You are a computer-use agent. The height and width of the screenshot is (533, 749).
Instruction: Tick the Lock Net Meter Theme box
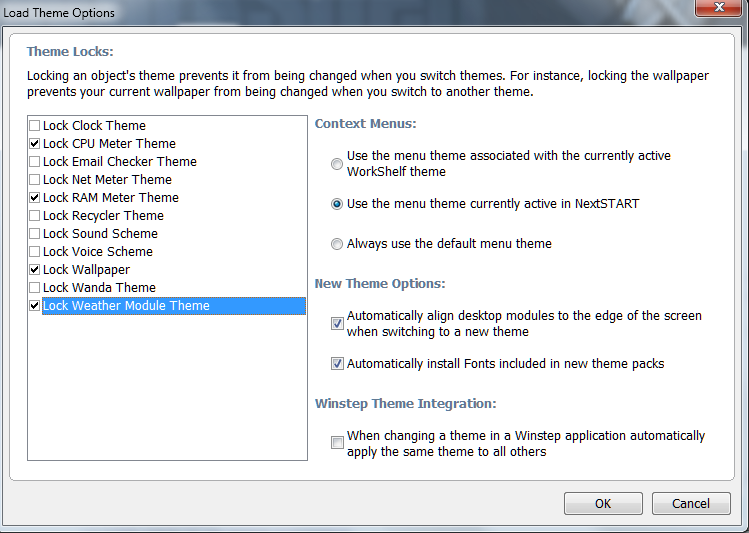(35, 180)
